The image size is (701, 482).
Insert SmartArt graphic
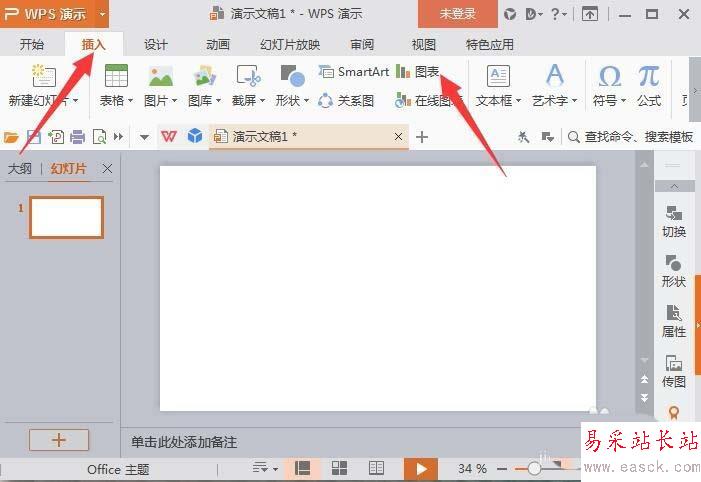click(x=354, y=72)
